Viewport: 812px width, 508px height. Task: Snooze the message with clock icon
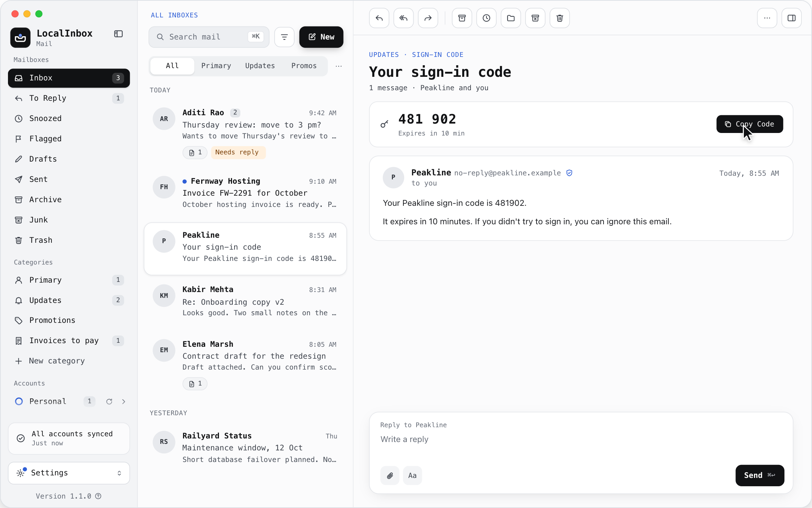point(486,18)
